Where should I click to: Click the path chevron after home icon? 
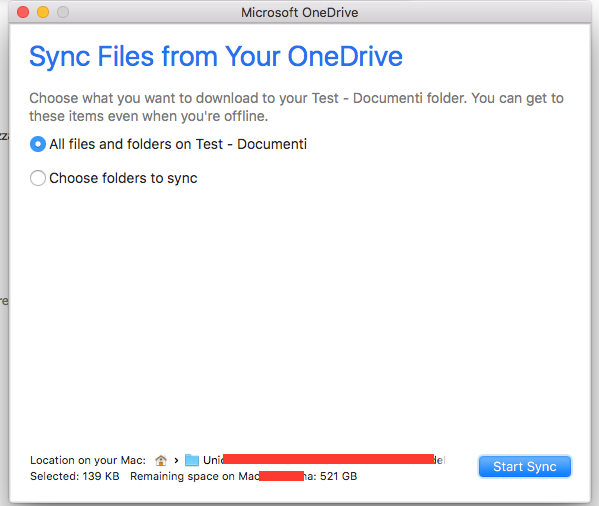pyautogui.click(x=176, y=461)
